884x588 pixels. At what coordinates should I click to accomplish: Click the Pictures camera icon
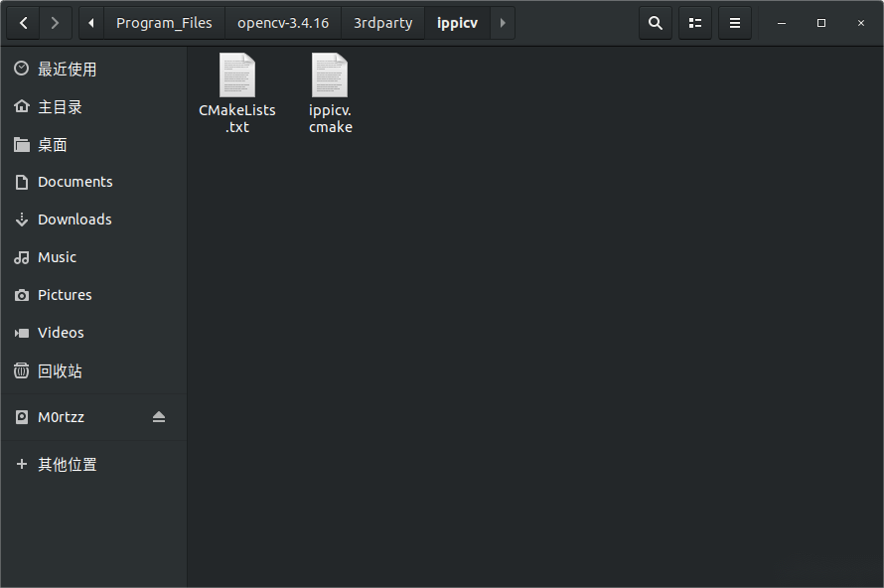click(22, 295)
